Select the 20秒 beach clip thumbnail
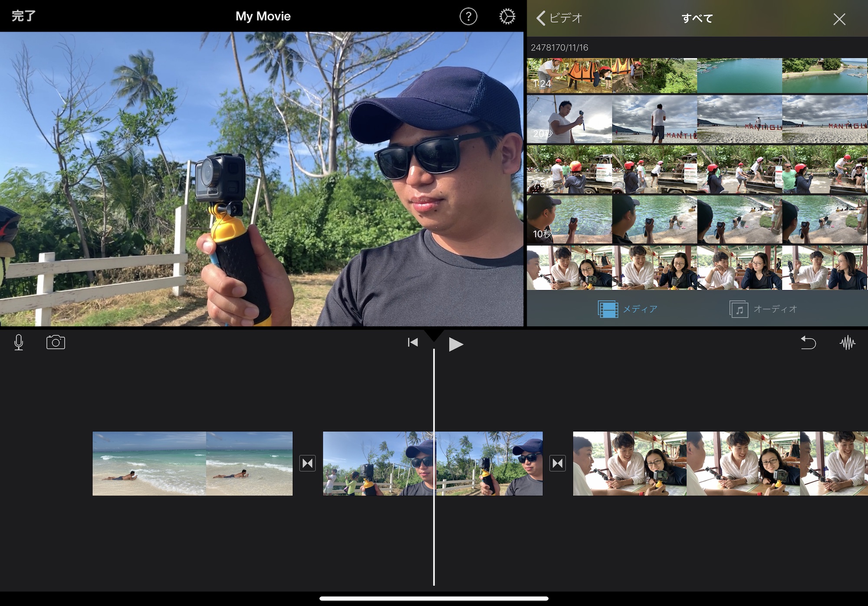This screenshot has width=868, height=606. pos(569,119)
